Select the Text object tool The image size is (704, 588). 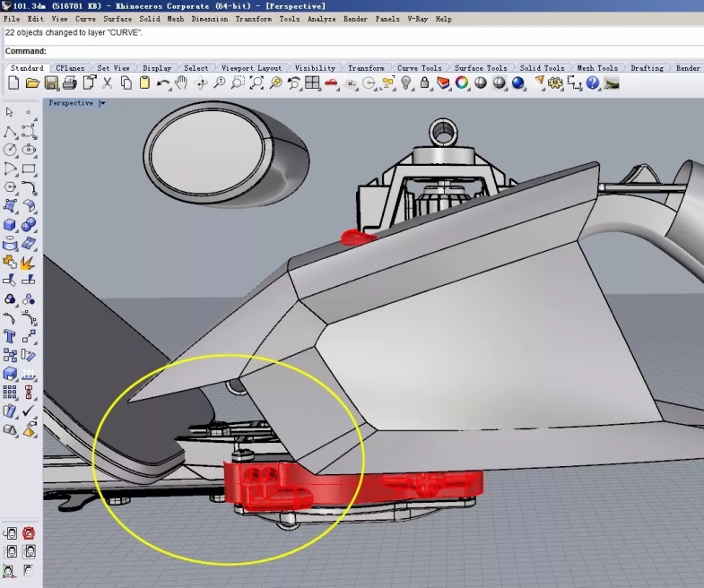tap(10, 337)
